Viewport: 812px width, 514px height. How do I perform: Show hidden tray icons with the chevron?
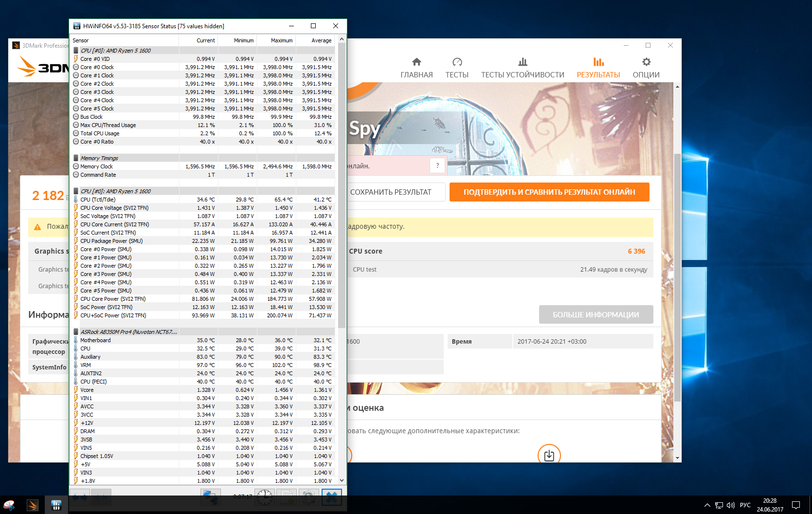click(x=707, y=505)
